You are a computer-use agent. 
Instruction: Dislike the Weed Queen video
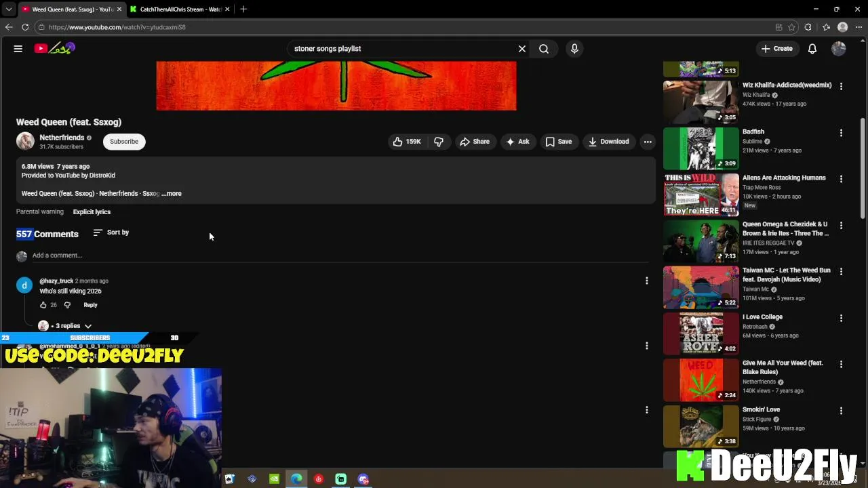(439, 142)
